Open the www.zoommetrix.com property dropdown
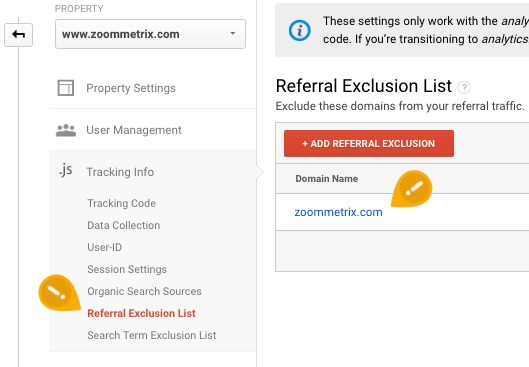The image size is (529, 367). point(150,34)
